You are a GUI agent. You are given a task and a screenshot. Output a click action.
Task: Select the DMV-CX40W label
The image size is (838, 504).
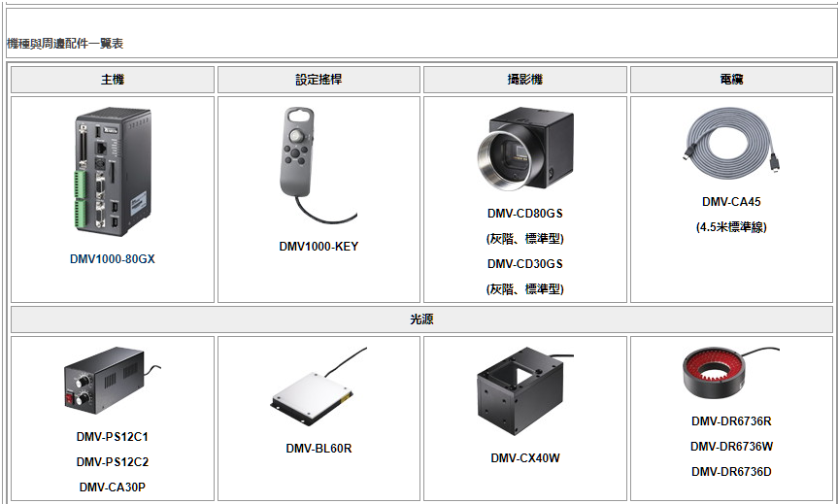coord(525,458)
